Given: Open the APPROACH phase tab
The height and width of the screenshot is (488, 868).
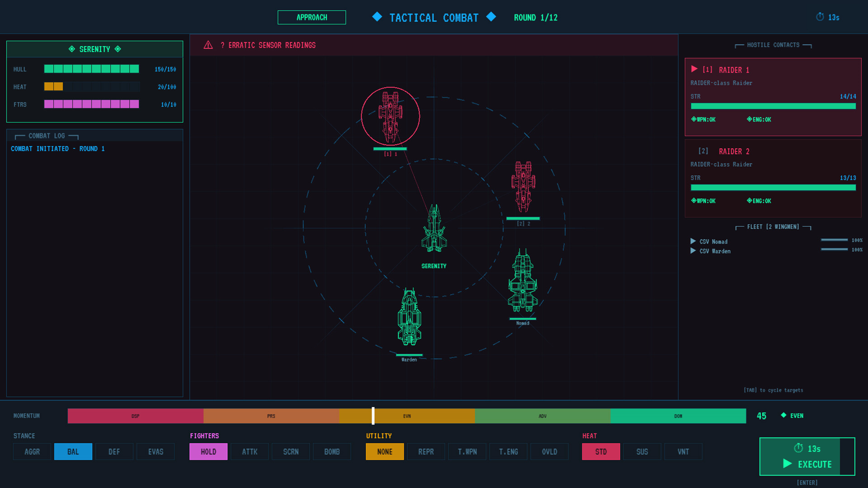Looking at the screenshot, I should pyautogui.click(x=311, y=17).
